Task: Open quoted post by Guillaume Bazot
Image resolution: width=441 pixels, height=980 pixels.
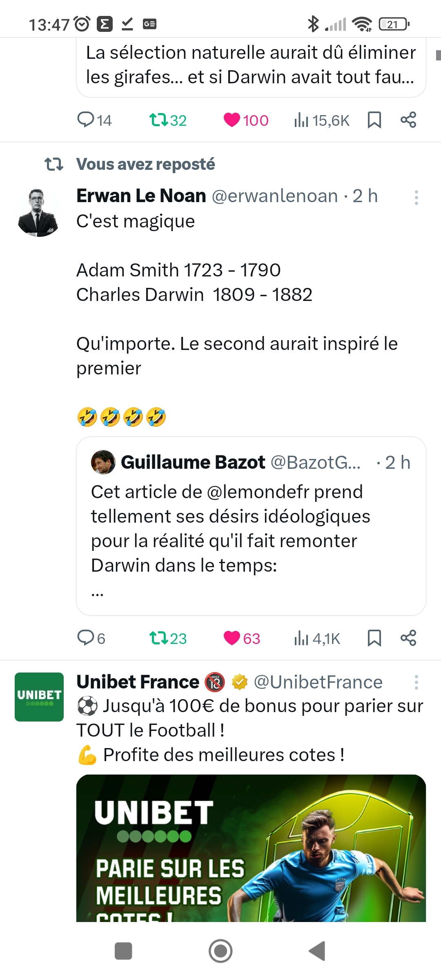Action: coord(251,526)
